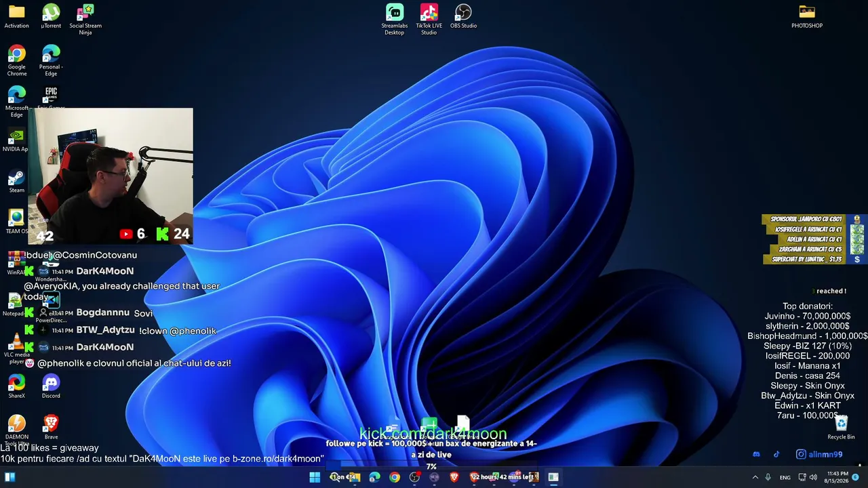The image size is (868, 488).
Task: Open the clock and calendar flyout
Action: [x=837, y=477]
